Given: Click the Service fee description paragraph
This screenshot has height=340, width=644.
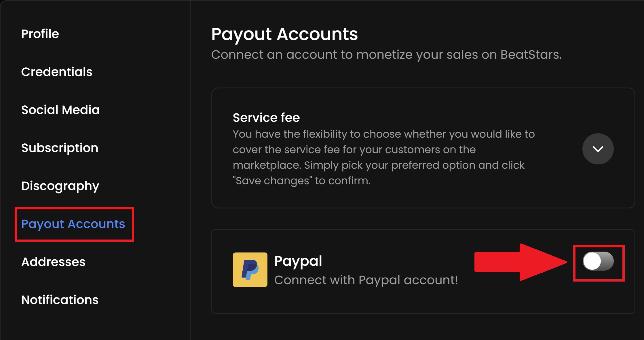Looking at the screenshot, I should coord(384,157).
